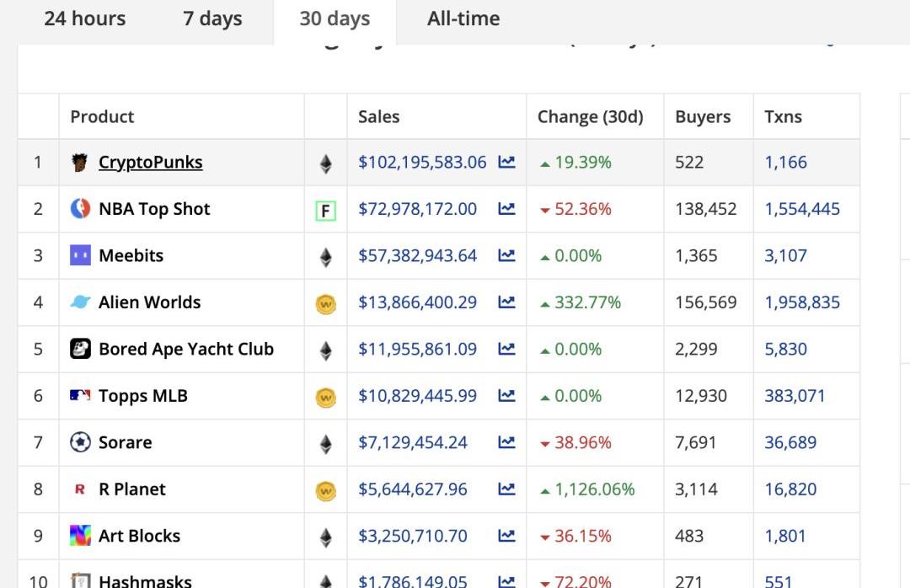The width and height of the screenshot is (910, 588).
Task: Click the Txns column header
Action: [783, 116]
